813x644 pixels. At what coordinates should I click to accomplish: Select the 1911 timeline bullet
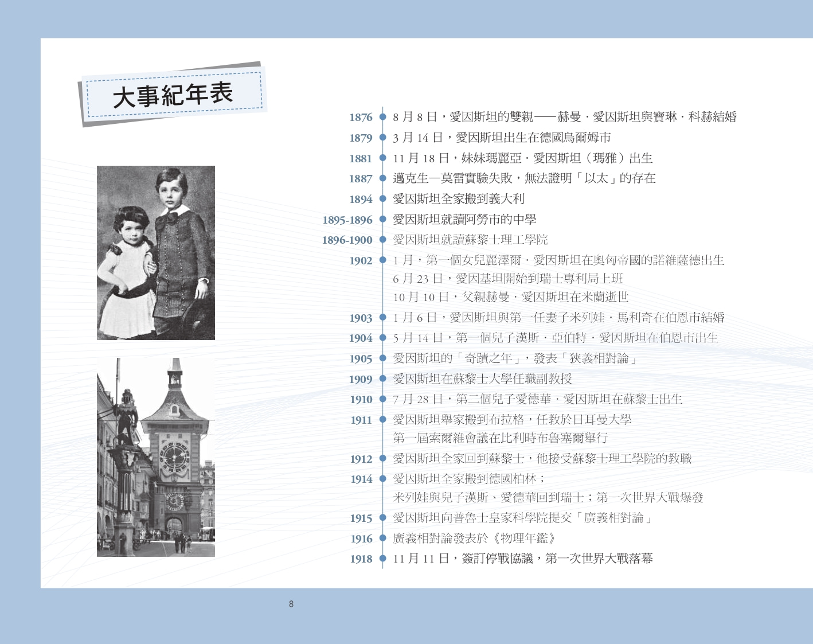click(382, 420)
